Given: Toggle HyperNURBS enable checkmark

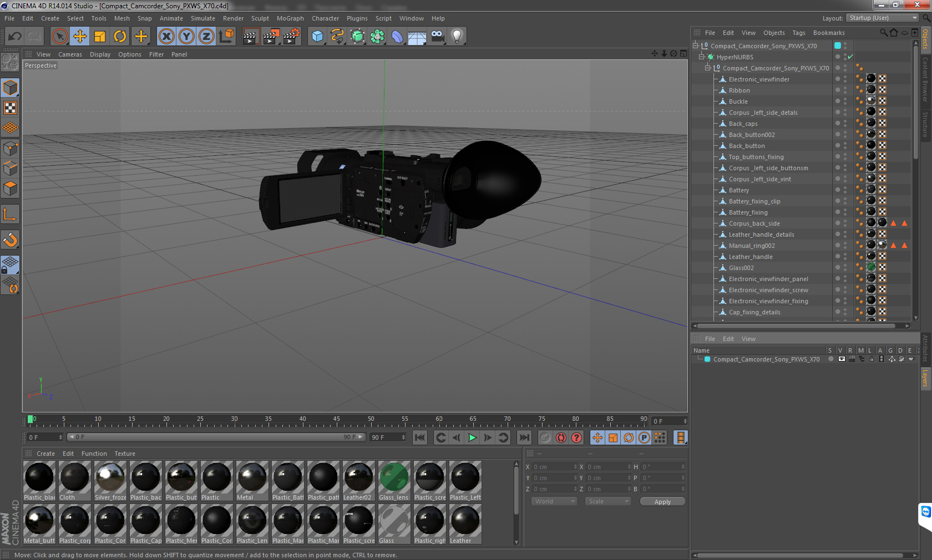Looking at the screenshot, I should coord(850,57).
